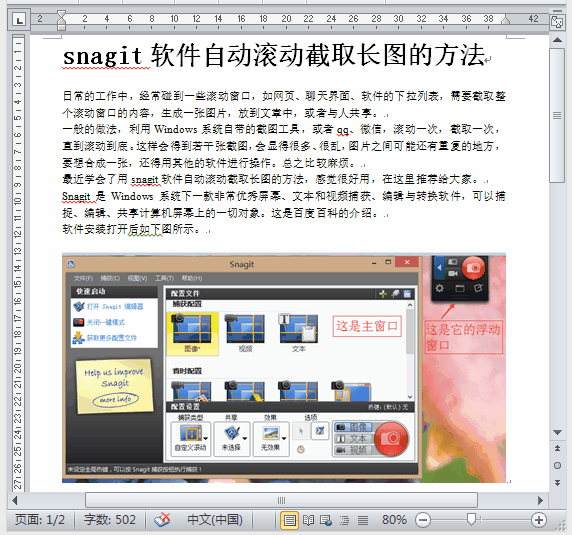Open the 无效果 effects dropdown
572x535 pixels.
(x=271, y=438)
